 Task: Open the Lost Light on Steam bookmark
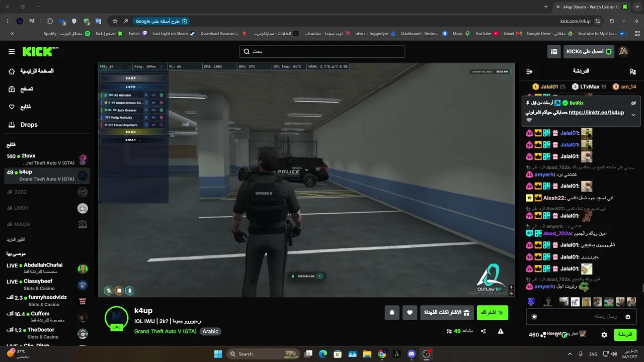coord(174,34)
